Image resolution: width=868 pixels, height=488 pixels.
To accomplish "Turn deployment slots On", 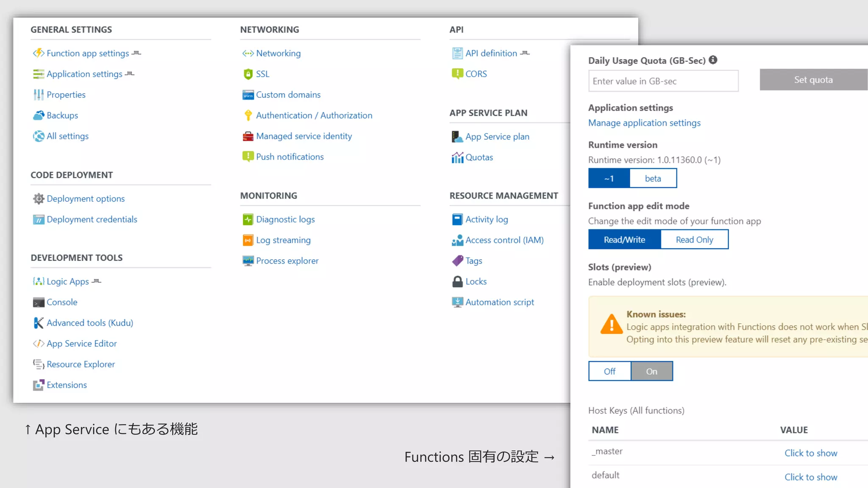I will point(651,372).
